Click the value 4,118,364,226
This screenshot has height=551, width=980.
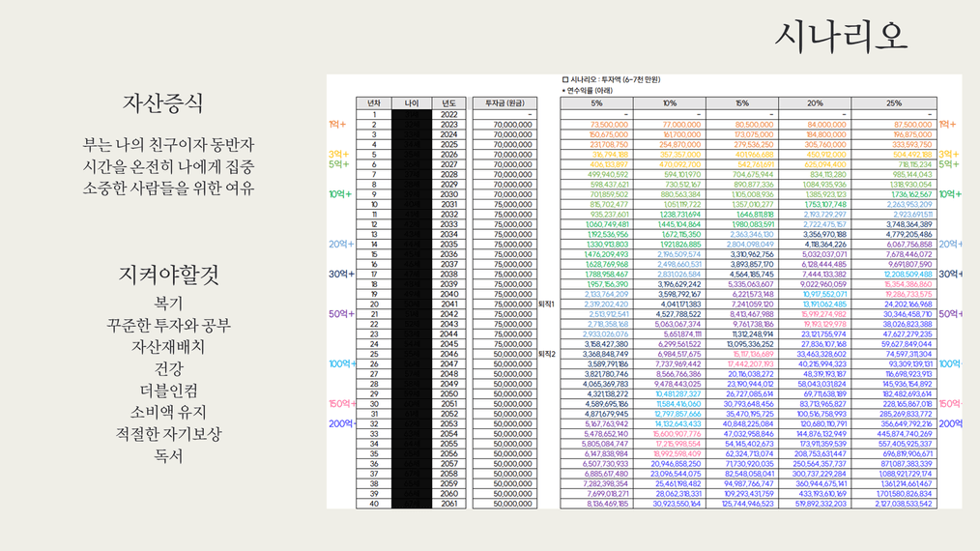tap(825, 245)
